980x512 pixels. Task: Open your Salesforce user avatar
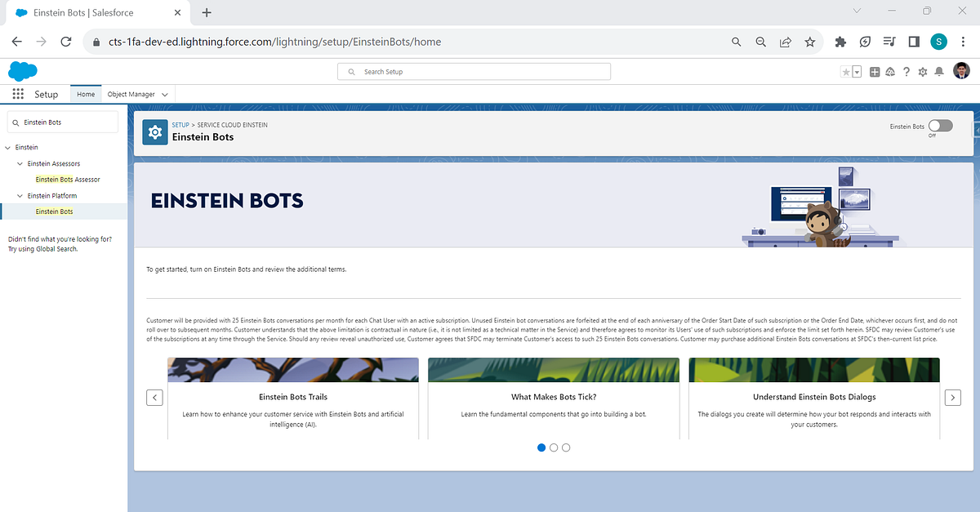pyautogui.click(x=960, y=71)
